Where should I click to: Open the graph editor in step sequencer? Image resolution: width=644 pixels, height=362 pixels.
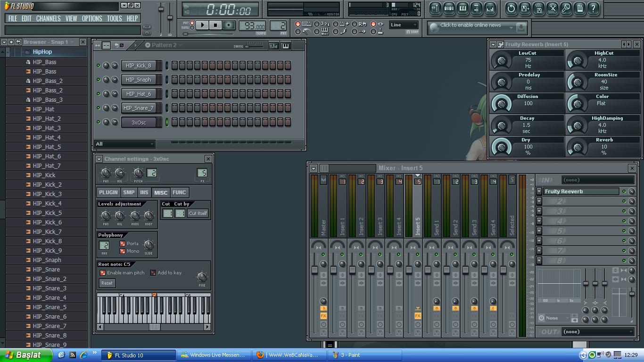pos(273,46)
